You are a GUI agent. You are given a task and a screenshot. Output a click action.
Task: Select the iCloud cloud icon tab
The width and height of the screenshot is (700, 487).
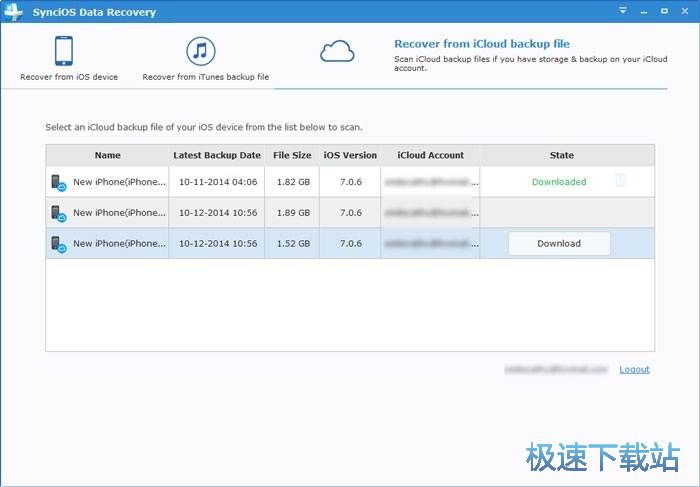[x=337, y=52]
